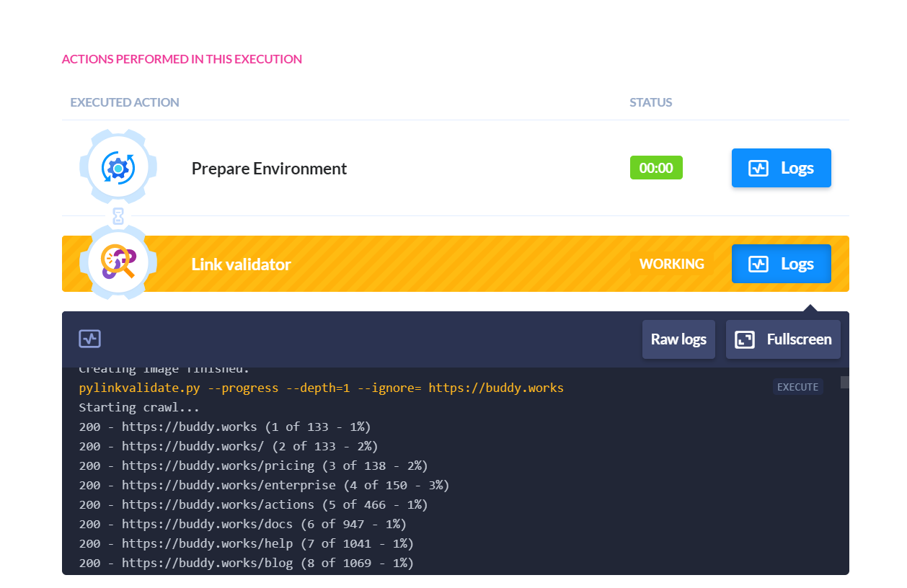Click log line for buddy.works/help

coord(246,543)
